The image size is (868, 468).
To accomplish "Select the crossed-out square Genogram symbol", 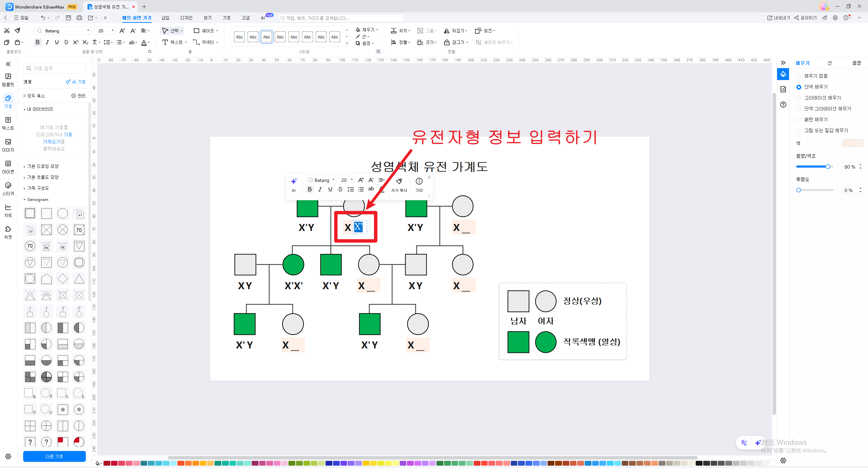I will (x=46, y=230).
